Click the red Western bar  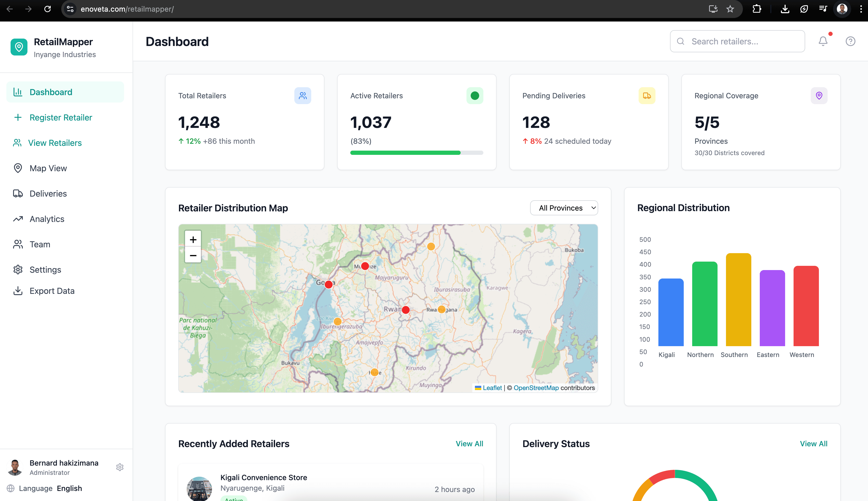(806, 306)
